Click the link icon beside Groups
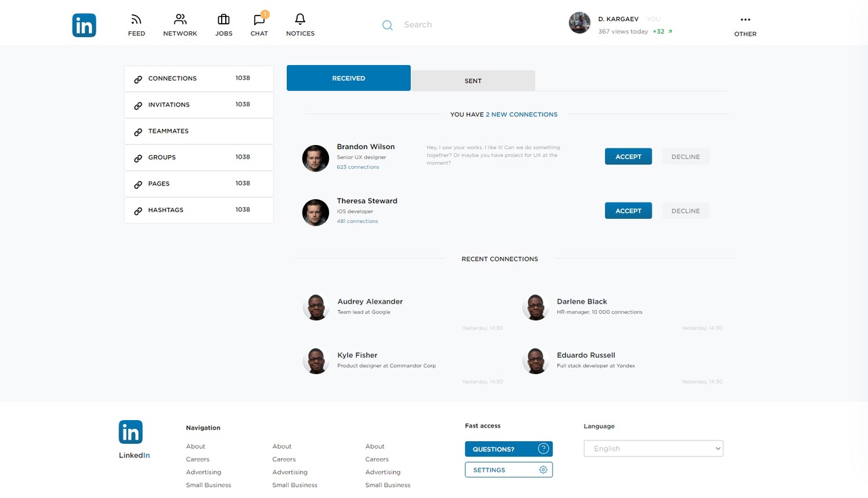Viewport: 868px width, 498px height. (x=138, y=158)
